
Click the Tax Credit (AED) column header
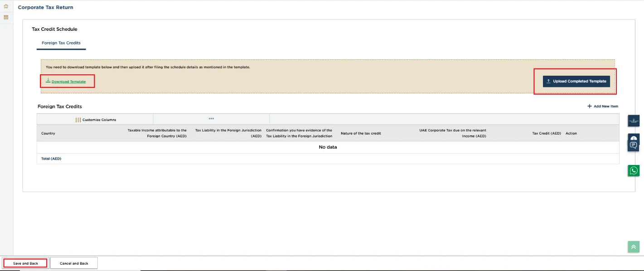coord(547,133)
